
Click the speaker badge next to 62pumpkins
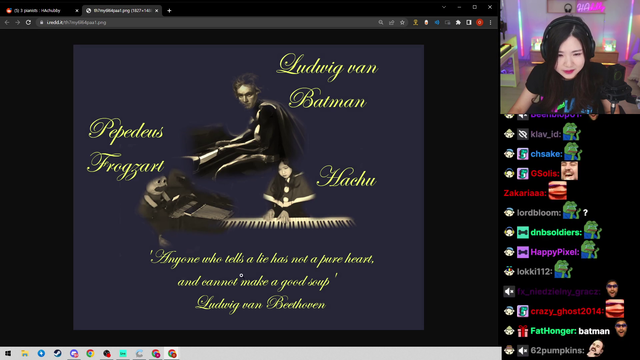click(x=522, y=351)
